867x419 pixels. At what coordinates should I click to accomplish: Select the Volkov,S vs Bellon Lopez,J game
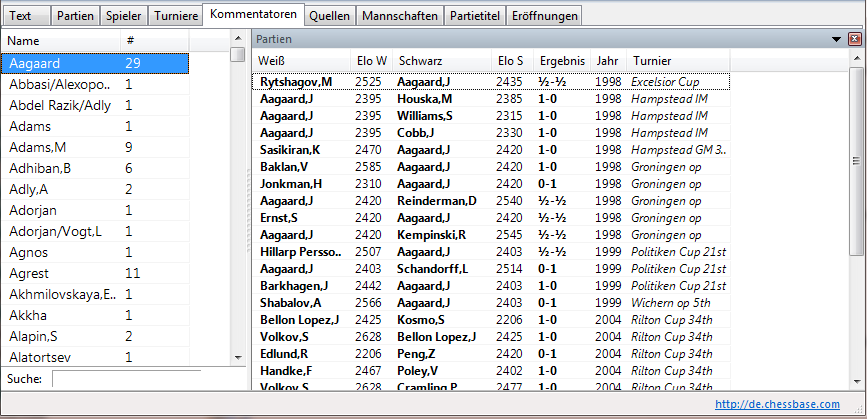(x=491, y=337)
